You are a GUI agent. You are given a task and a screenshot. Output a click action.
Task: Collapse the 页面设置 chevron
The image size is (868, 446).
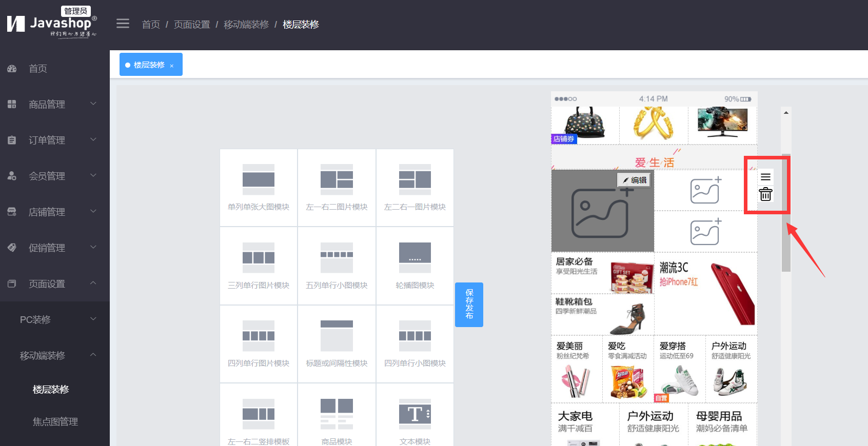(x=93, y=283)
